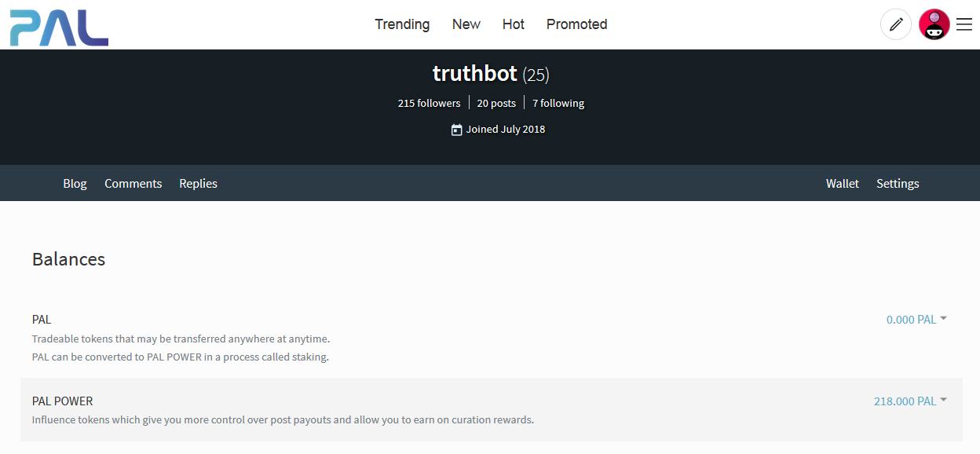Open Promoted posts
Image resolution: width=980 pixels, height=454 pixels.
577,24
